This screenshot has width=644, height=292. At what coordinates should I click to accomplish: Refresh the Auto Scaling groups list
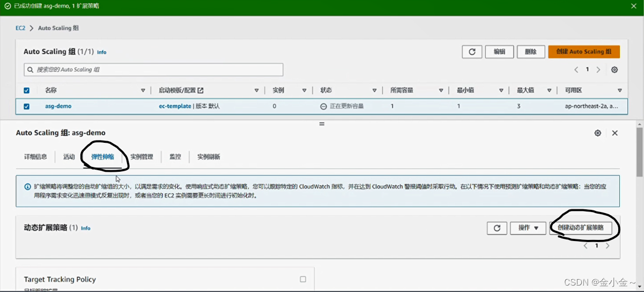(472, 52)
